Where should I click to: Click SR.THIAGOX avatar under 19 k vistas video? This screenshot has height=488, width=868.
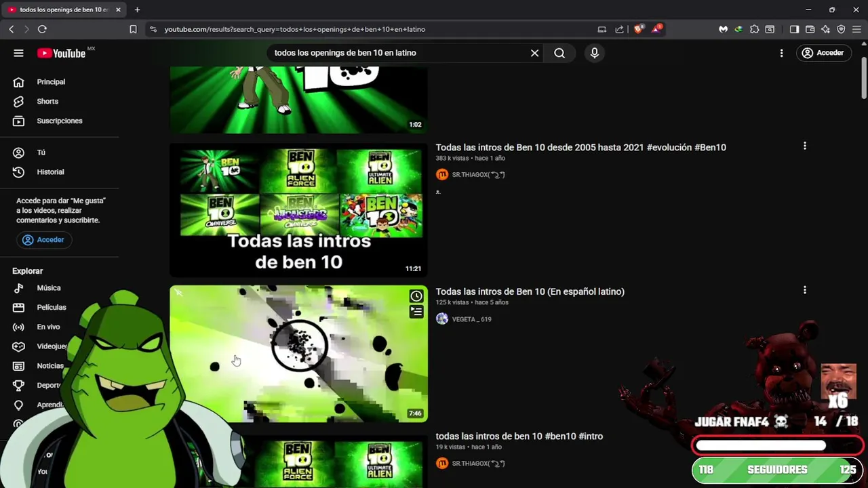coord(442,464)
